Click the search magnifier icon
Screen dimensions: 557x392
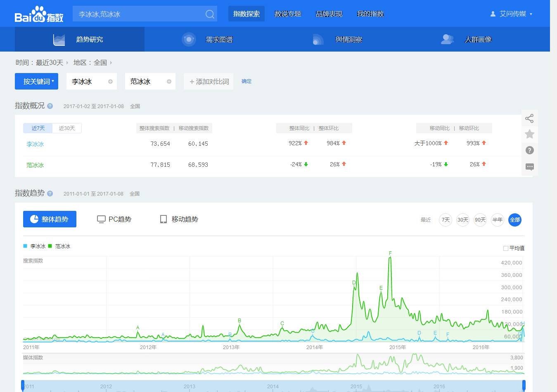[x=210, y=14]
